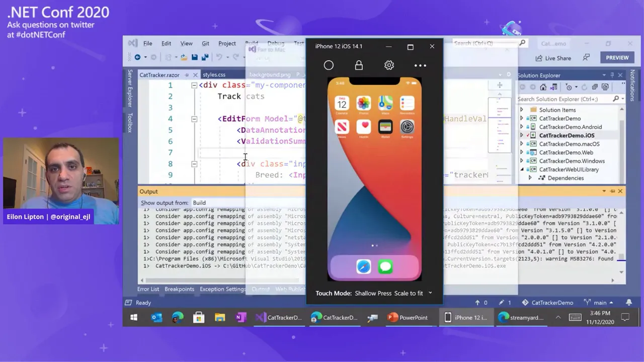
Task: Tap the iOS Settings app icon
Action: [407, 127]
